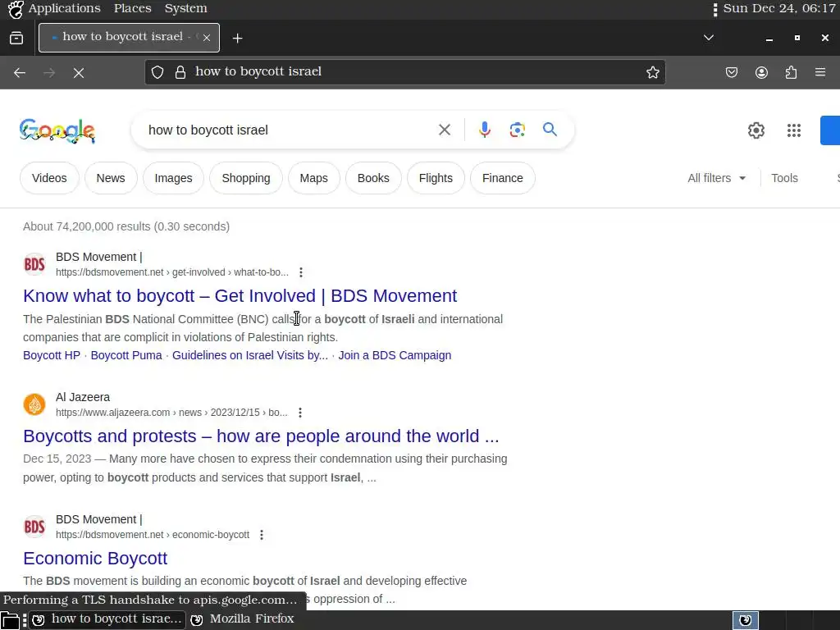Open Firefox View button
840x630 pixels.
point(16,38)
